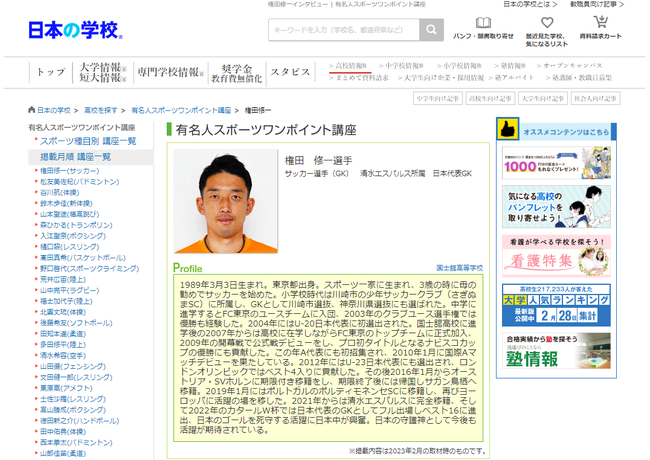Expand スポーツ種目別 講座一覧 in sidebar
650x460 pixels.
pos(88,142)
